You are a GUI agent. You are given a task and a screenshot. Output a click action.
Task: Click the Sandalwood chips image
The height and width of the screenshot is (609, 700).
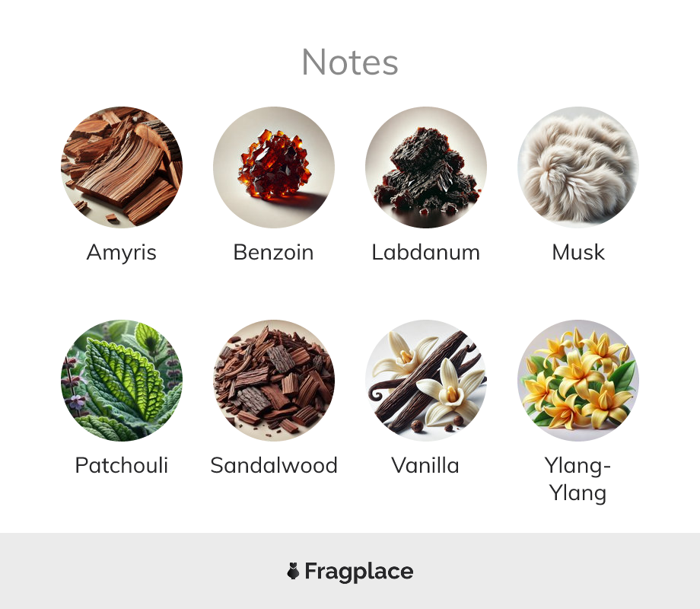[274, 380]
